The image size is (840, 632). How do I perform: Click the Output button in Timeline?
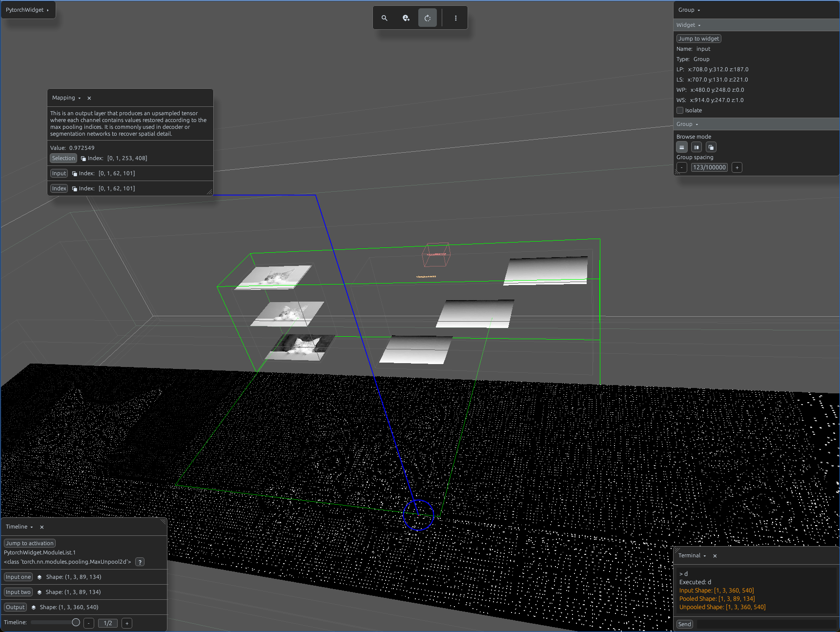[x=15, y=608]
